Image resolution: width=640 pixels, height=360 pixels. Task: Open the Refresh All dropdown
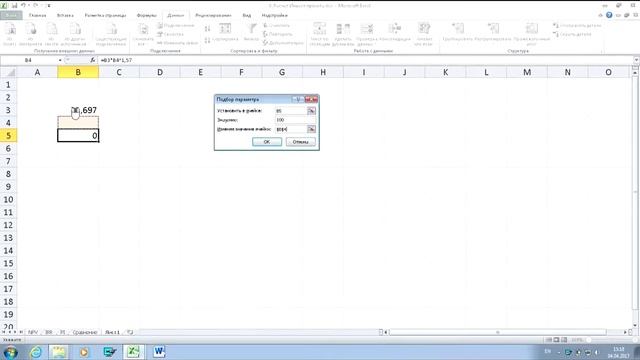click(143, 34)
